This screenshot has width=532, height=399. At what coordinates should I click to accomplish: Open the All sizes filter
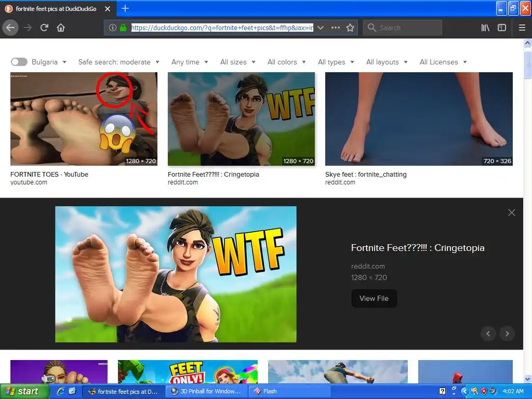click(x=237, y=62)
